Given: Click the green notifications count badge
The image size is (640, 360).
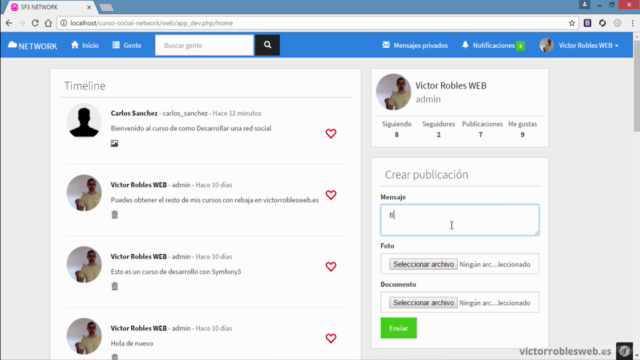Looking at the screenshot, I should 520,46.
